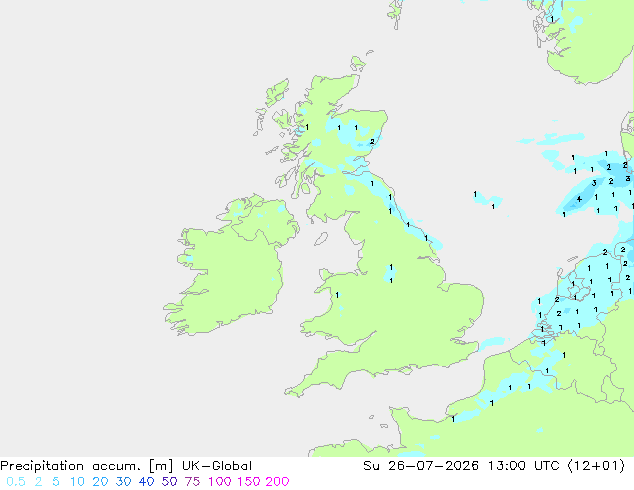Click the '2' value over eastern Scotland
The height and width of the screenshot is (490, 634).
(372, 142)
